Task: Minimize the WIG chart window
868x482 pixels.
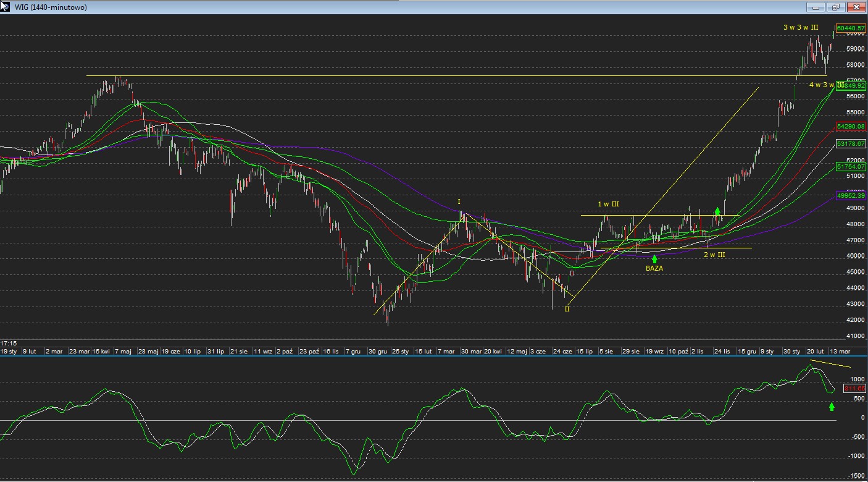Action: (x=816, y=7)
